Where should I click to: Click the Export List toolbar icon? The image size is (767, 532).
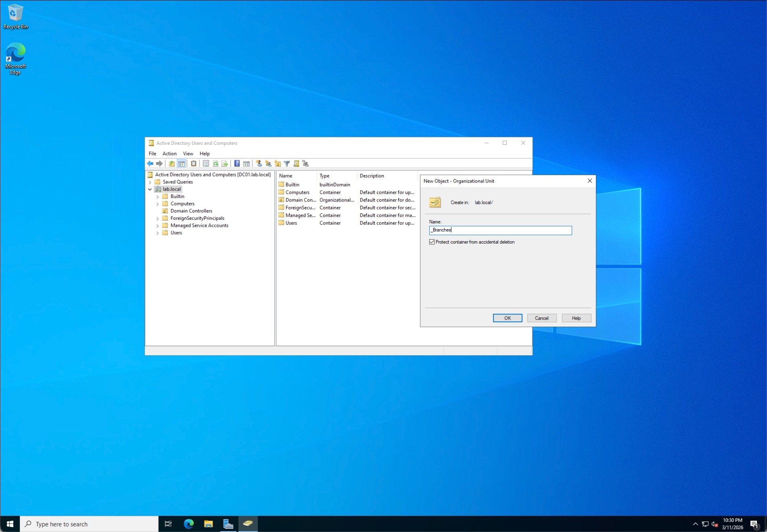[225, 164]
